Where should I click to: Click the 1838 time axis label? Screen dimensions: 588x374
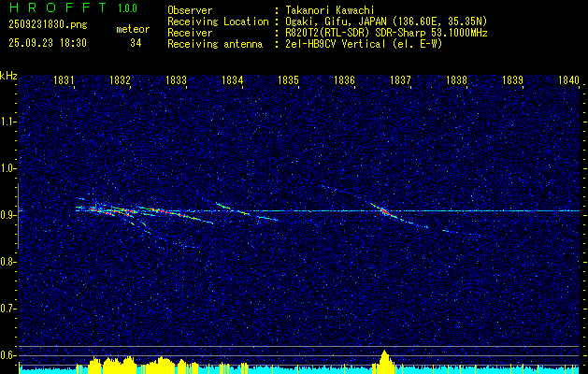click(457, 79)
